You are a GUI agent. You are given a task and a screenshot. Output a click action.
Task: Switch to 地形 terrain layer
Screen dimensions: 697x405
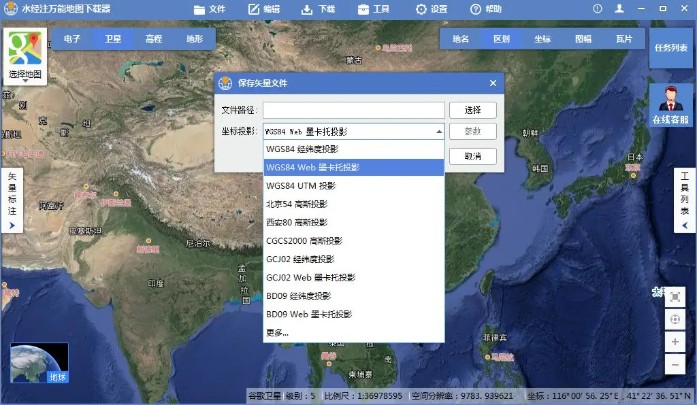tap(193, 39)
